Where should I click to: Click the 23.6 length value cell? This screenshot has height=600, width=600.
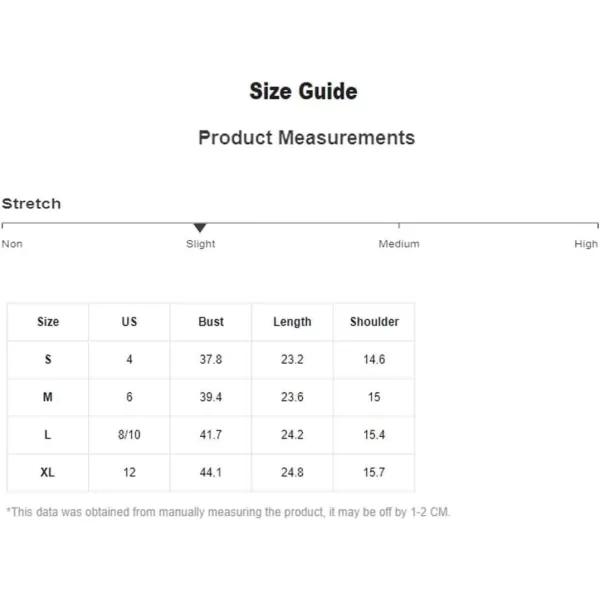[292, 397]
